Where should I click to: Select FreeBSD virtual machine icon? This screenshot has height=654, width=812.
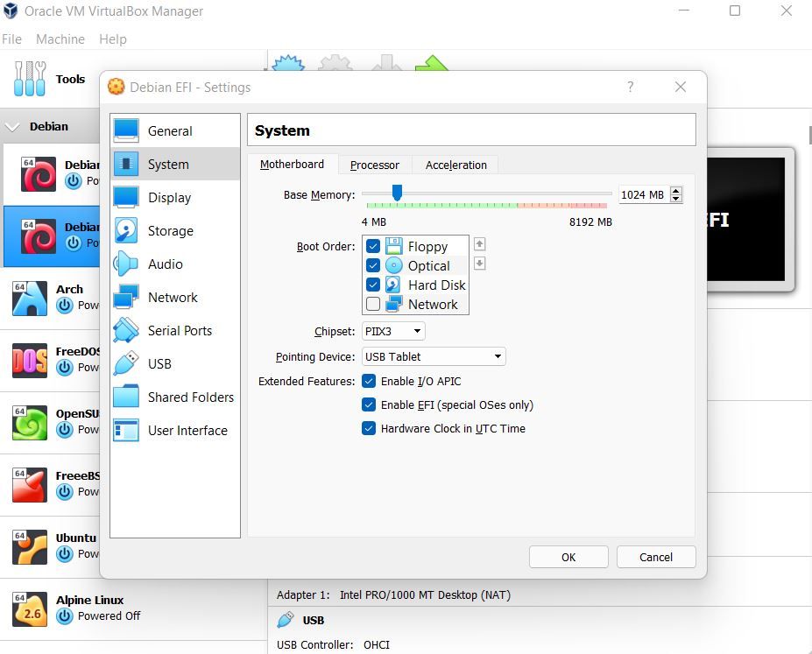(x=30, y=485)
